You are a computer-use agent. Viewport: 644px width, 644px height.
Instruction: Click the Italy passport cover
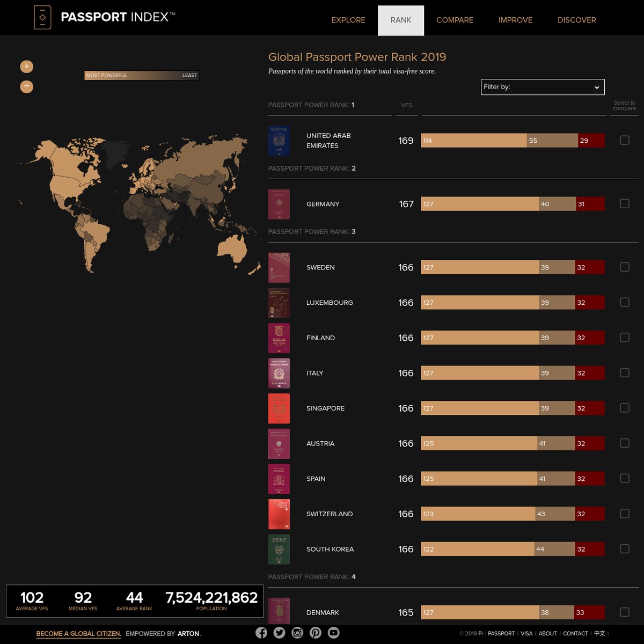(x=279, y=373)
